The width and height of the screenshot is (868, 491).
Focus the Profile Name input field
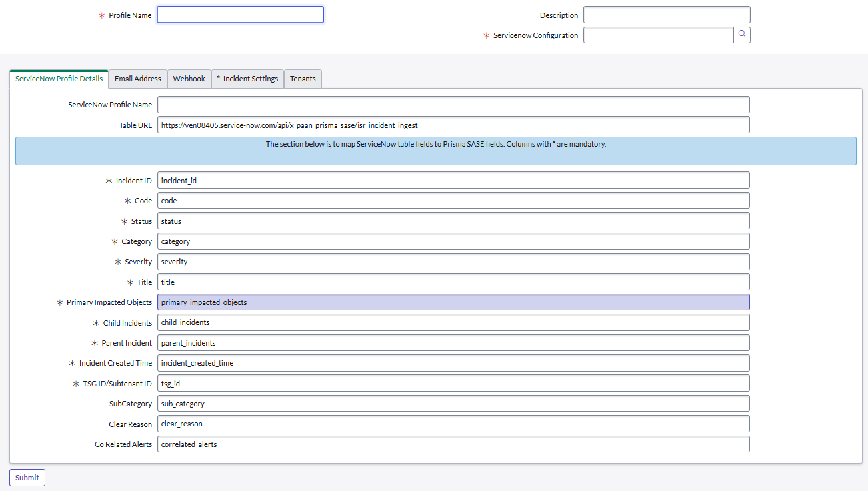[240, 15]
